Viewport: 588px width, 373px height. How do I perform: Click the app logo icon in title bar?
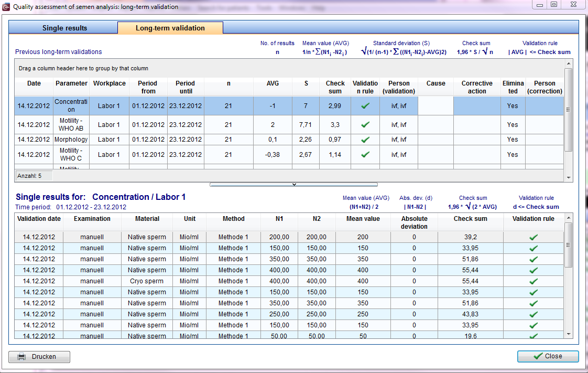[6, 7]
